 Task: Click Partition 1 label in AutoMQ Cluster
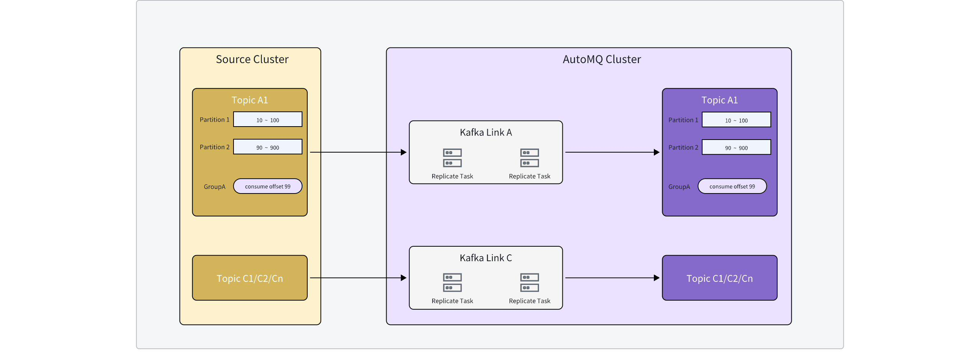tap(683, 120)
